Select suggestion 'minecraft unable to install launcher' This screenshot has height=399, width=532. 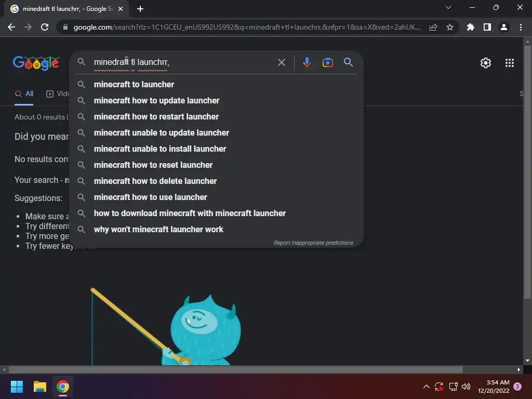pos(216,149)
